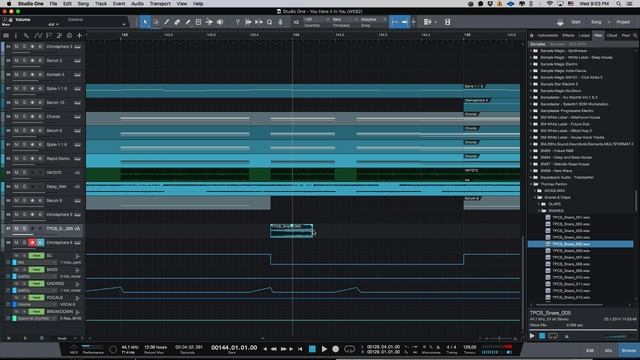The image size is (640, 360).
Task: Open the wrench track options
Action: (x=27, y=36)
